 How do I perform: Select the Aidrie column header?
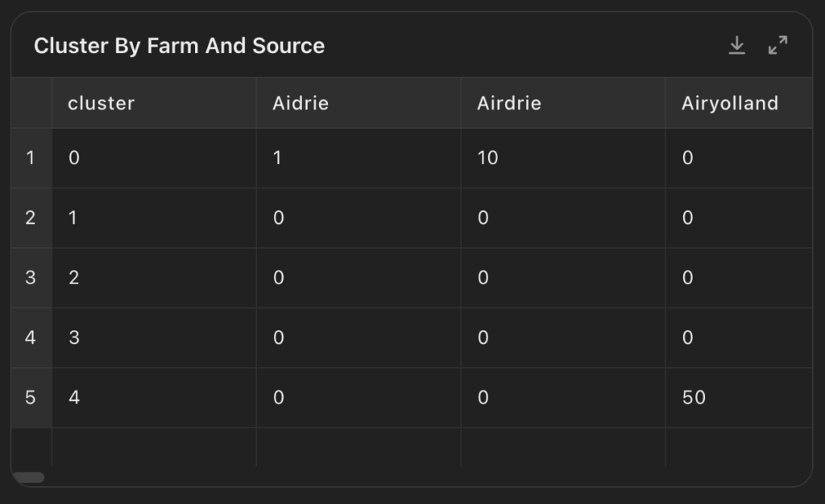[x=359, y=103]
